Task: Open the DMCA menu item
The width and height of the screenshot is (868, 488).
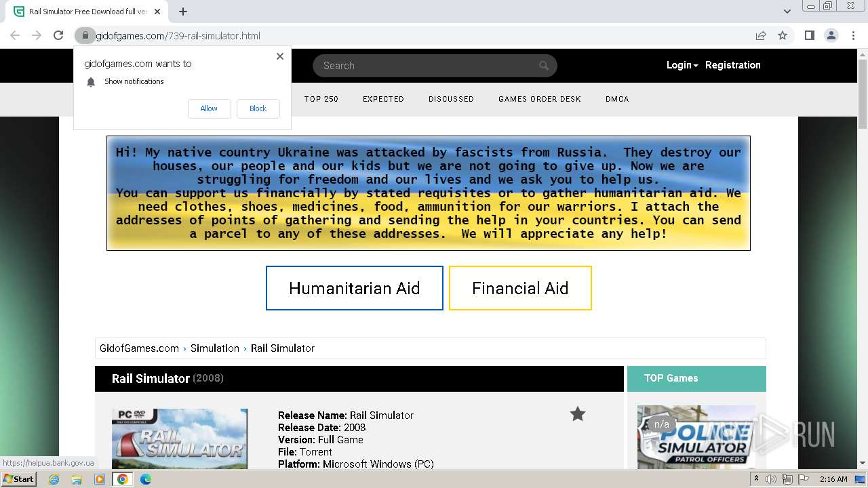Action: (x=617, y=99)
